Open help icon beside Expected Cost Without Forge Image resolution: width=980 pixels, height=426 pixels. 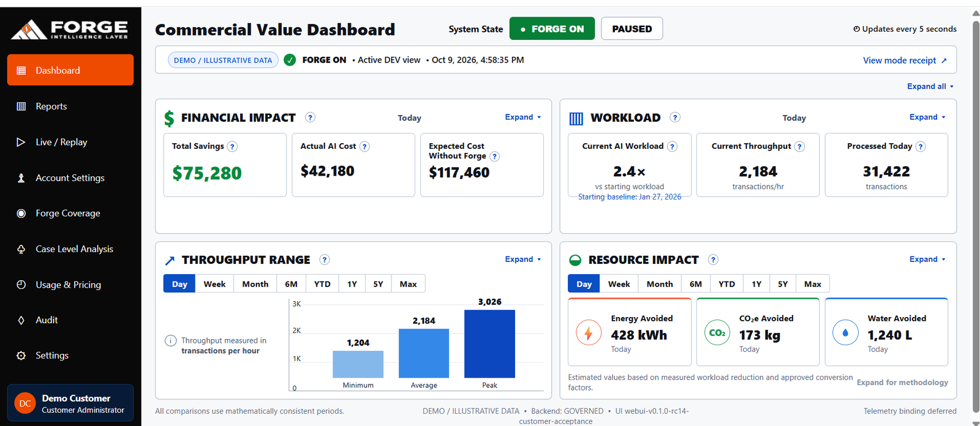(494, 156)
